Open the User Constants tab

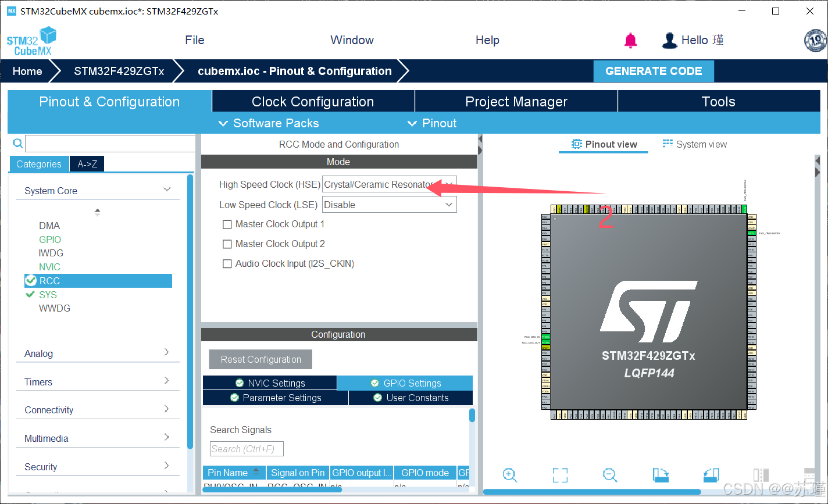pos(411,398)
